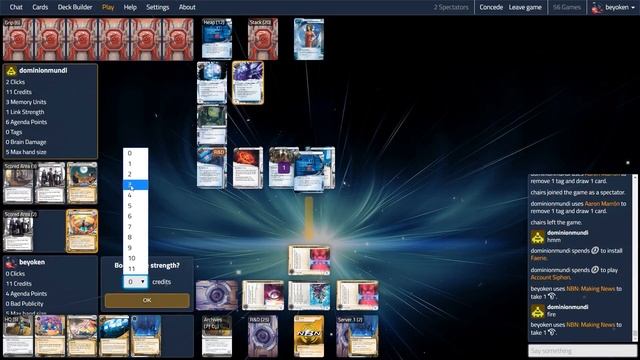
Task: Open the 56 Games lobby link
Action: click(x=567, y=7)
